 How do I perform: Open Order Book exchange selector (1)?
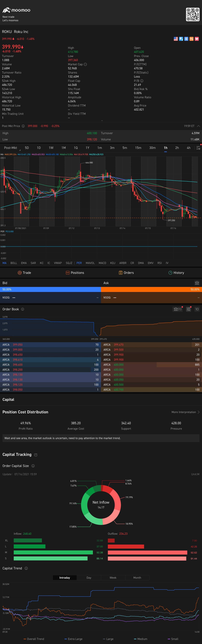(x=178, y=309)
